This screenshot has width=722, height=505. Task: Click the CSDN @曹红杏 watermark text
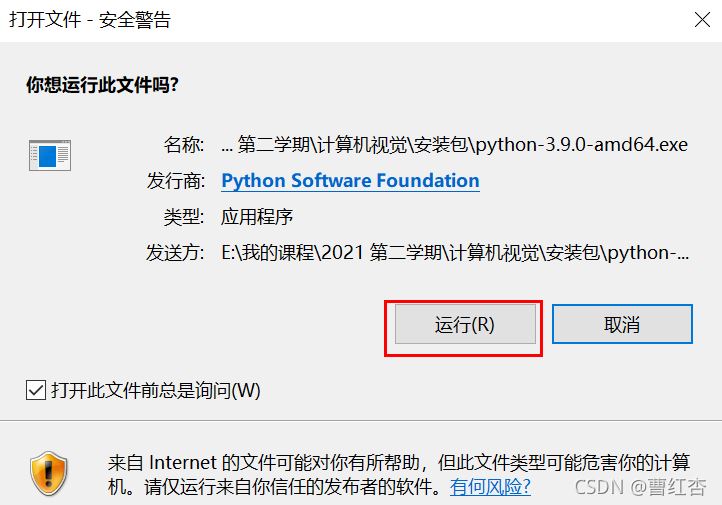click(640, 487)
